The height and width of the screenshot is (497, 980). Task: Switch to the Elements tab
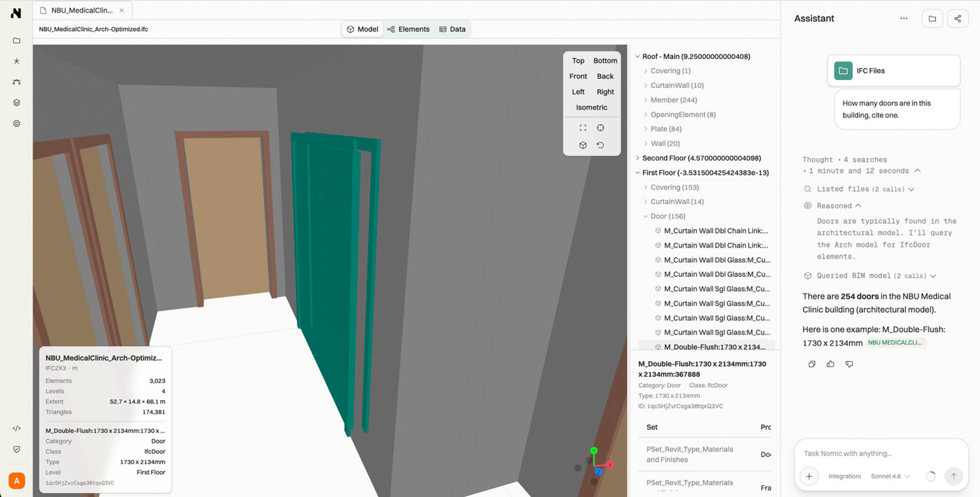pos(408,29)
